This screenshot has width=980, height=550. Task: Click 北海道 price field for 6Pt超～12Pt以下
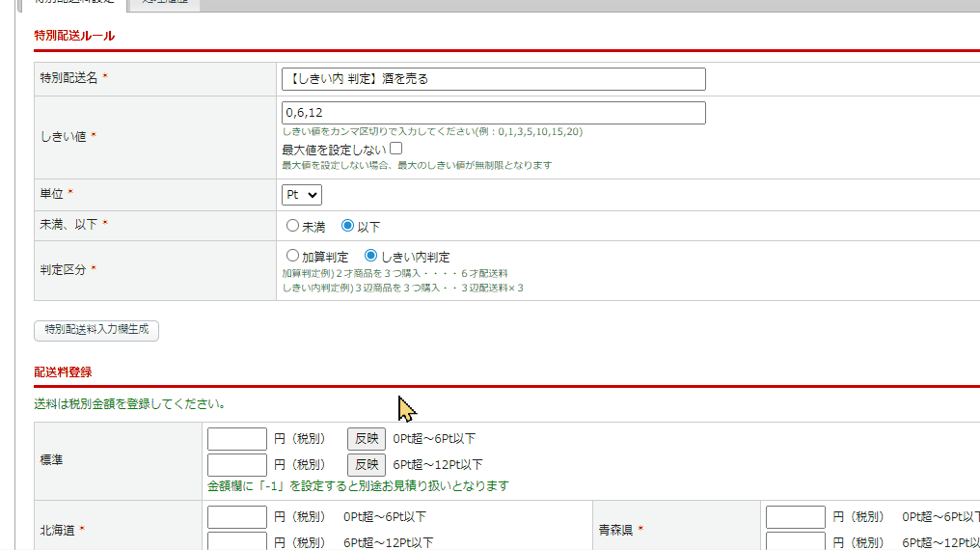237,541
